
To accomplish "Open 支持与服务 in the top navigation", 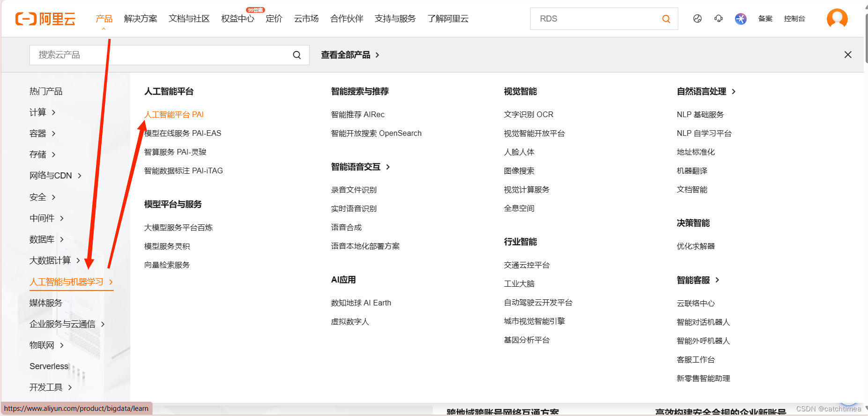I will click(x=395, y=19).
